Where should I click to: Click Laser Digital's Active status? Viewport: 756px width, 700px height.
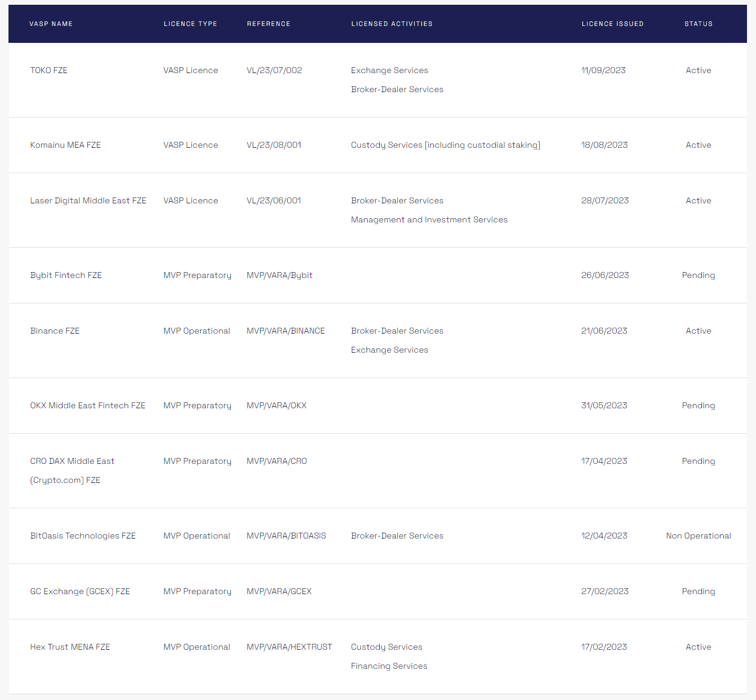[x=698, y=201]
